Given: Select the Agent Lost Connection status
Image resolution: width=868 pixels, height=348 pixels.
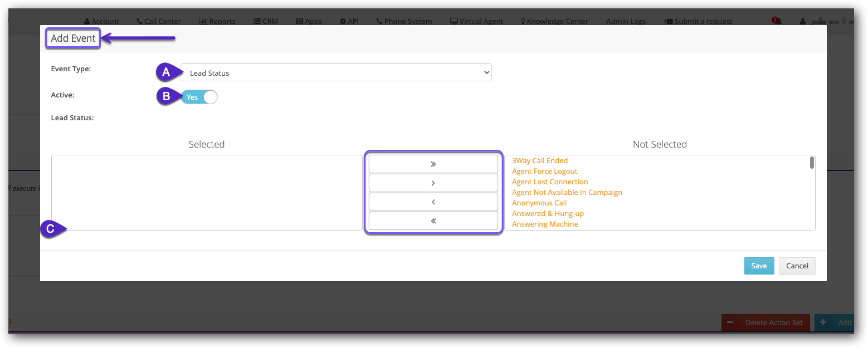Looking at the screenshot, I should tap(550, 182).
